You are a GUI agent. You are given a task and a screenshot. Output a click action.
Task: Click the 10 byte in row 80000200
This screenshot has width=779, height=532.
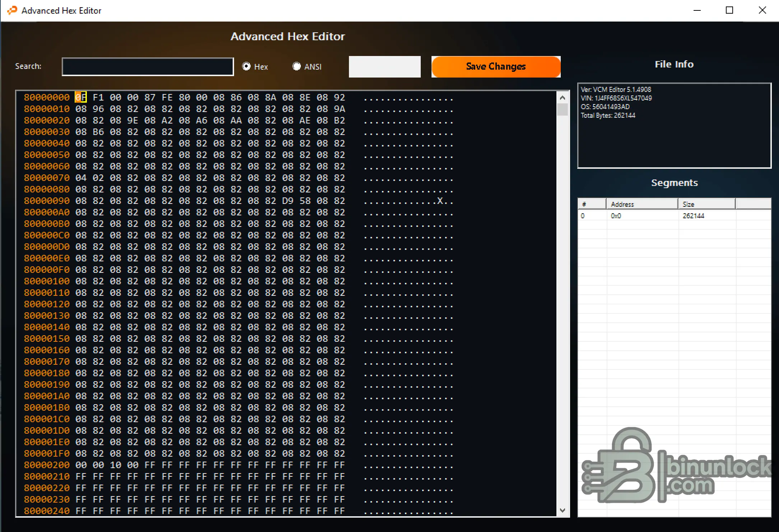coord(115,465)
